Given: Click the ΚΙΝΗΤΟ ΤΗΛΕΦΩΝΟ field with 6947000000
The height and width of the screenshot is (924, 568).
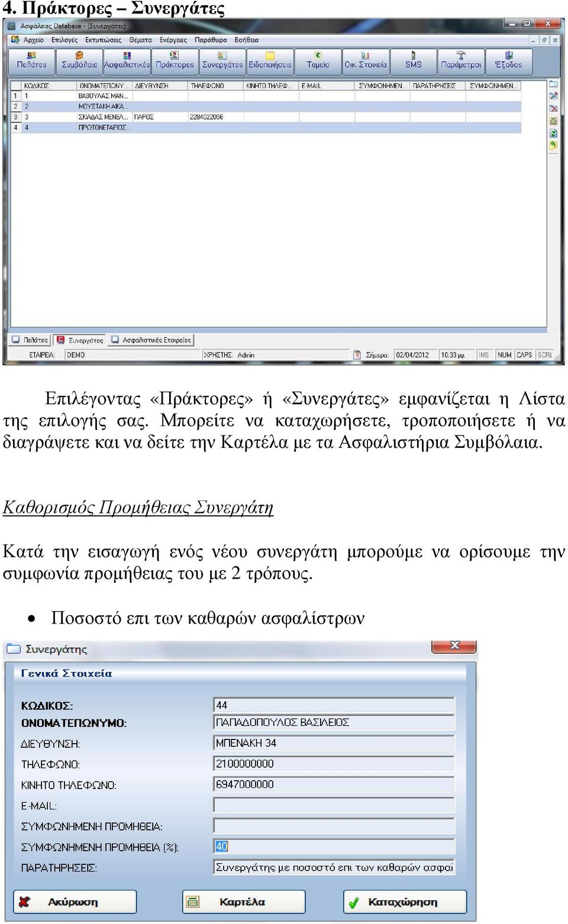Looking at the screenshot, I should pos(334,784).
